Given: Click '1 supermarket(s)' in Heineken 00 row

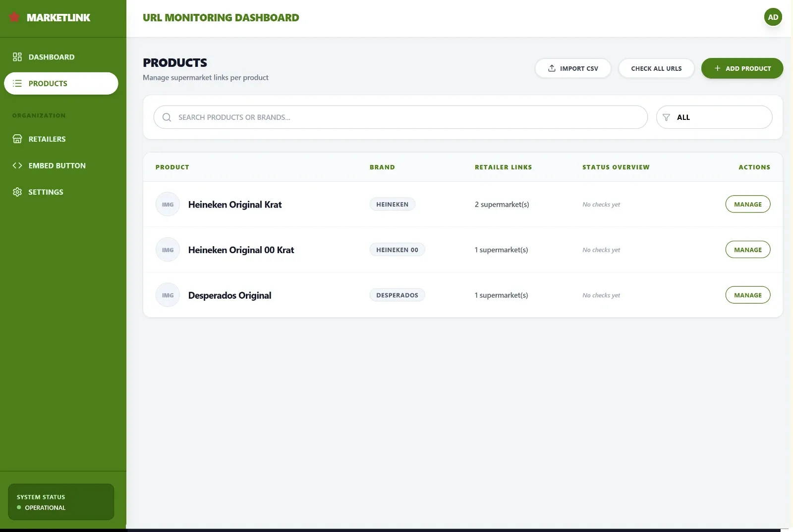Looking at the screenshot, I should (x=502, y=250).
